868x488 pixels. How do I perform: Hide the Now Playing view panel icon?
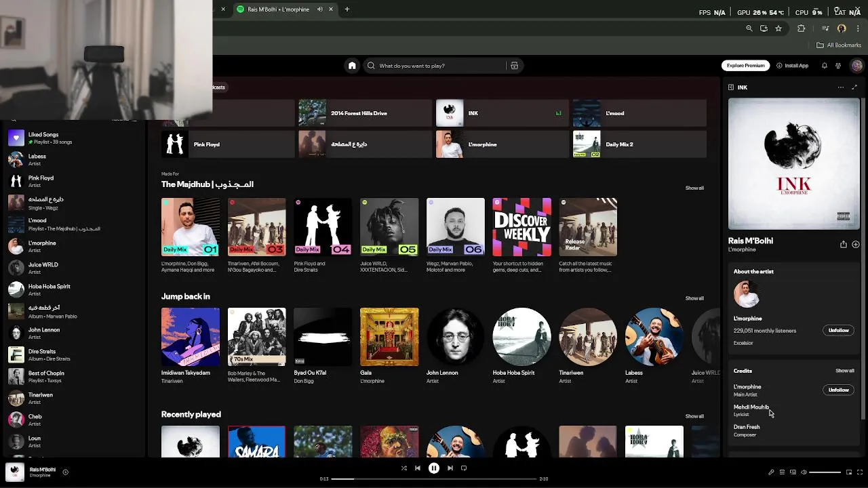coord(731,87)
